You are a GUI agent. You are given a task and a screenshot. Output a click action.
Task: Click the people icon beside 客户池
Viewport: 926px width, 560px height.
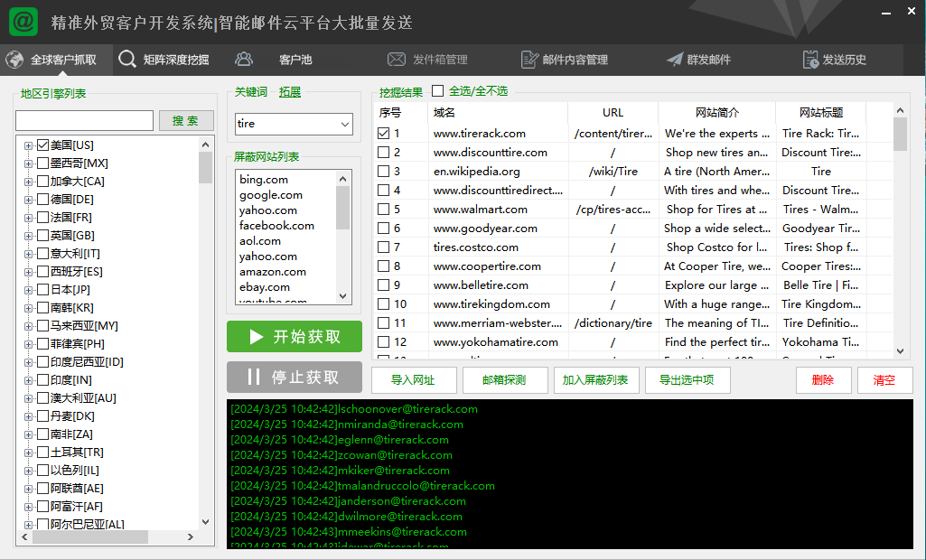click(244, 59)
